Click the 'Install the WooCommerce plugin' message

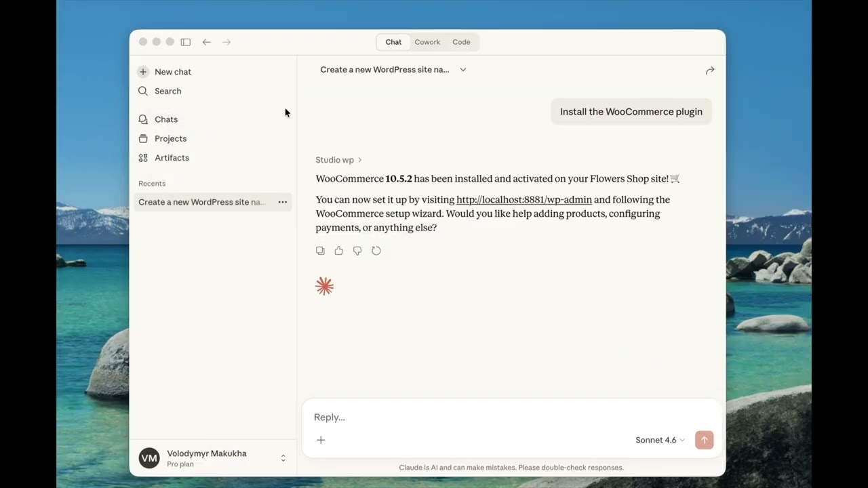pyautogui.click(x=631, y=112)
